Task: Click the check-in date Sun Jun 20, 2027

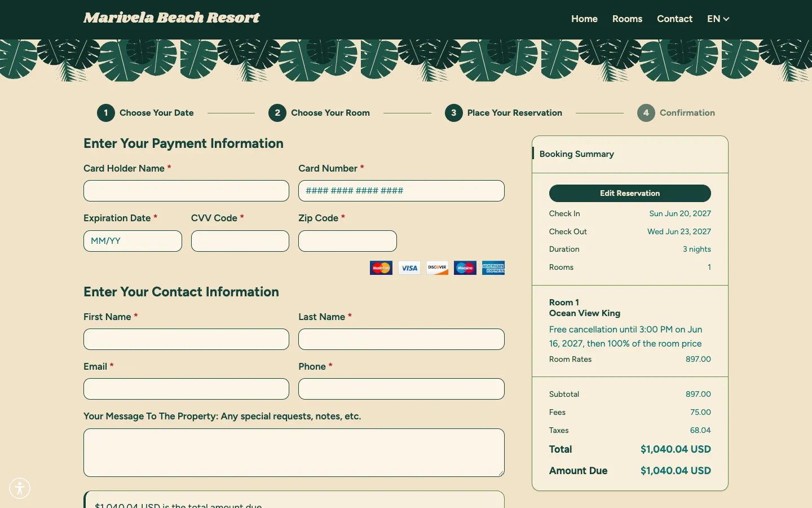Action: point(680,213)
